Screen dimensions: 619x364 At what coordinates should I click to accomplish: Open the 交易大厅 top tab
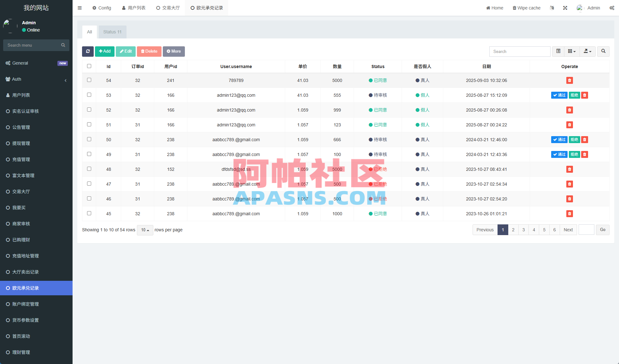point(168,8)
